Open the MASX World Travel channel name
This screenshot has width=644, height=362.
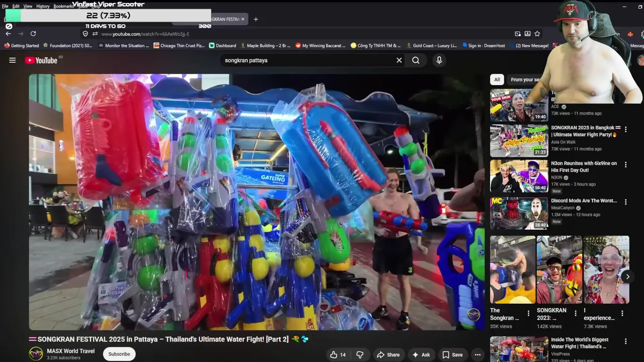coord(70,351)
